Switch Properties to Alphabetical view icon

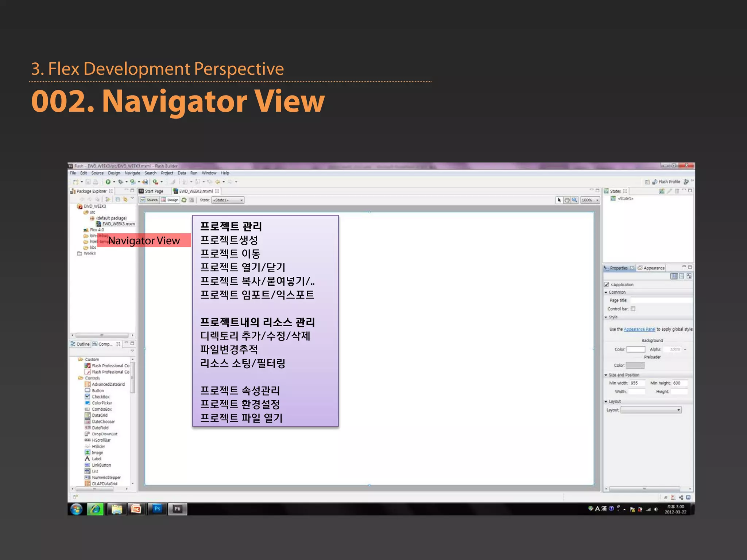689,276
